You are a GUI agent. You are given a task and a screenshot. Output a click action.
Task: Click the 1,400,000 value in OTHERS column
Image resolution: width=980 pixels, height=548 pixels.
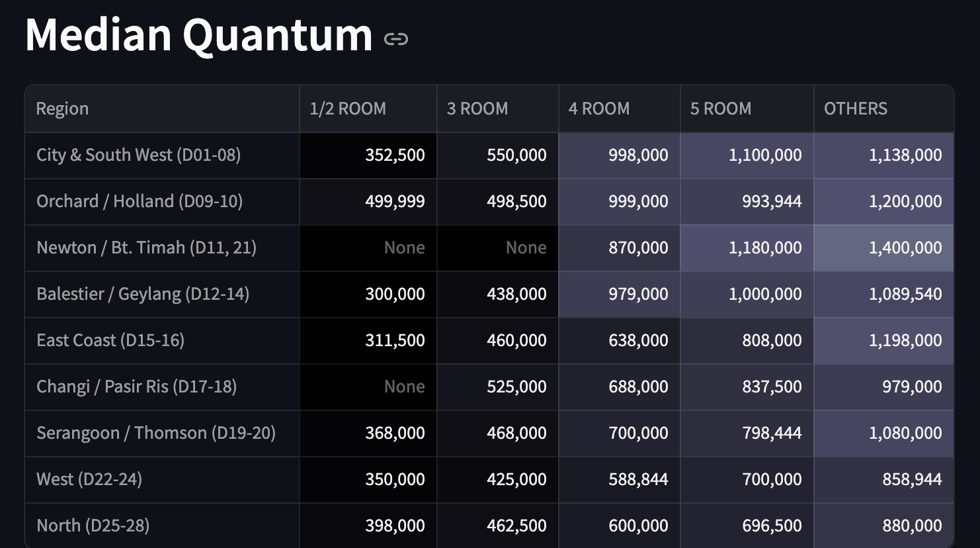905,248
